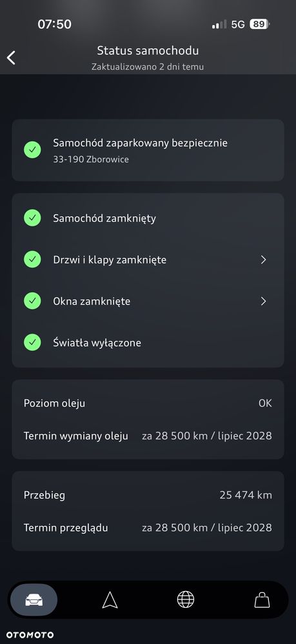Select the globe icon in bottom bar
This screenshot has height=644, width=296.
point(186,600)
